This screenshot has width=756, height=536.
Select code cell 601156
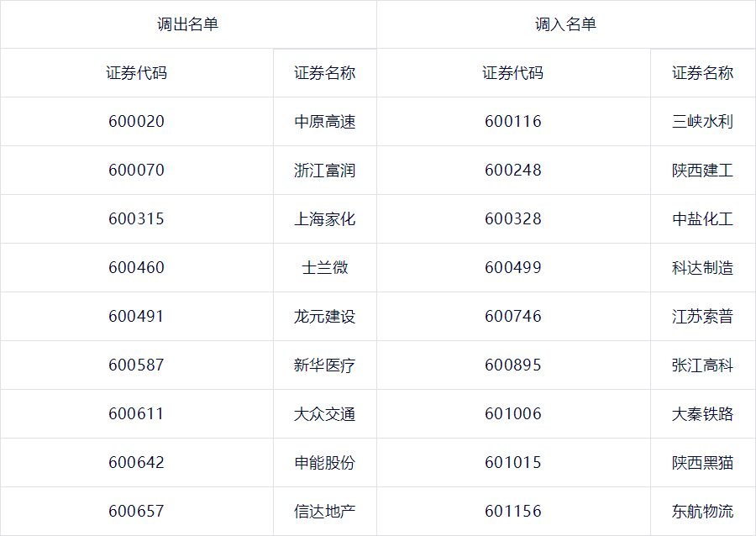pos(513,511)
